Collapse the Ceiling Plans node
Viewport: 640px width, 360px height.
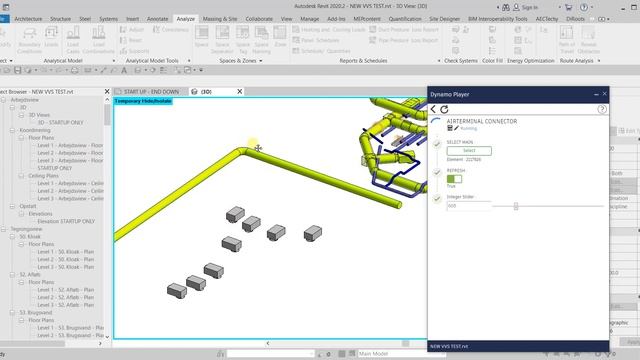point(22,176)
